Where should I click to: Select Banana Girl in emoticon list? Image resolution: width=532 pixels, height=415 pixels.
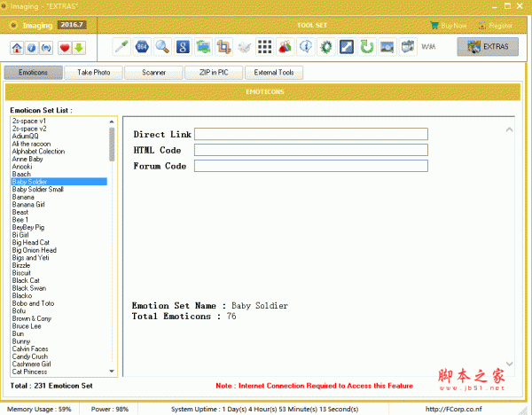29,205
